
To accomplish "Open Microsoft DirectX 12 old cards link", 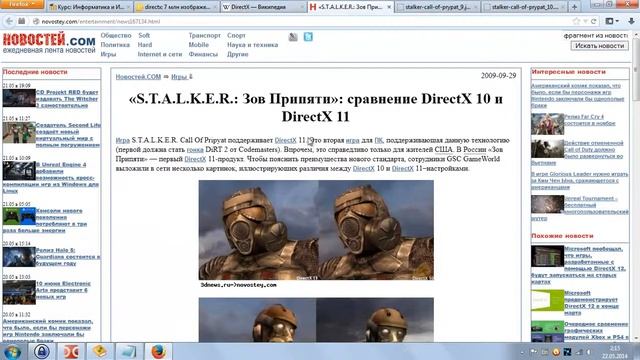I will pyautogui.click(x=578, y=265).
